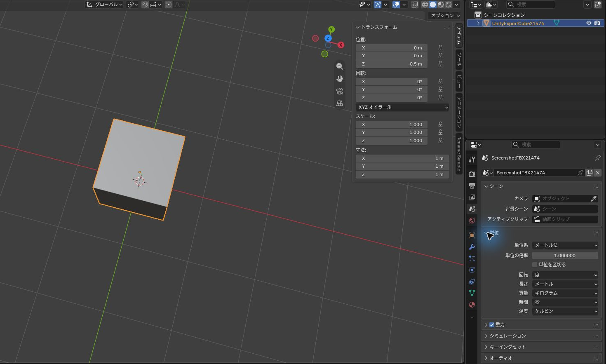Open the 温度 ケルビン dropdown
The image size is (606, 364).
pos(565,311)
